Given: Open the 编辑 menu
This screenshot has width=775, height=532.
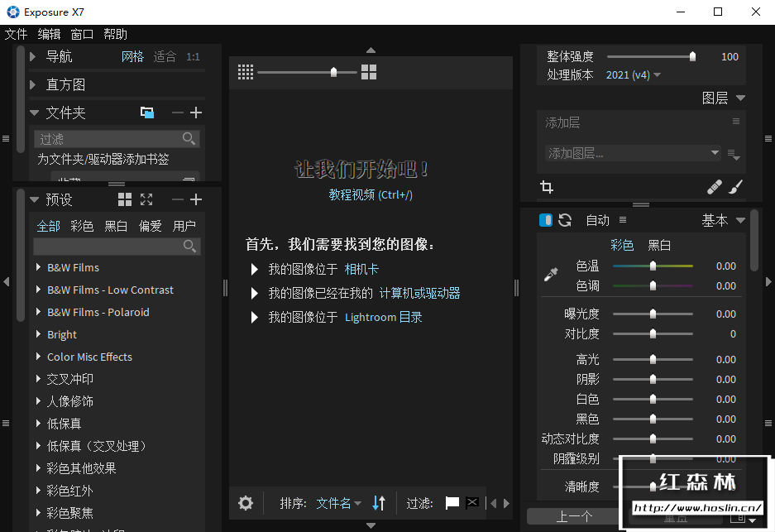Looking at the screenshot, I should pos(48,34).
